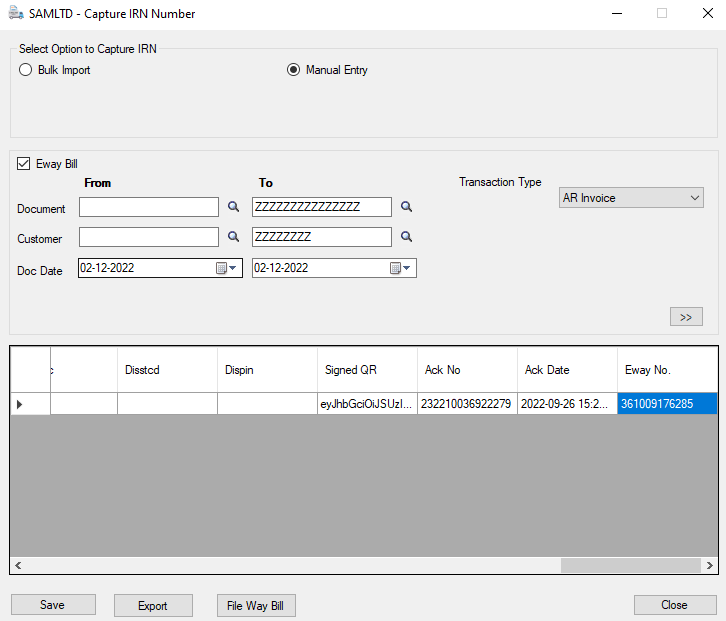This screenshot has width=726, height=621.
Task: Click the Doc Date From date text
Action: (x=107, y=268)
